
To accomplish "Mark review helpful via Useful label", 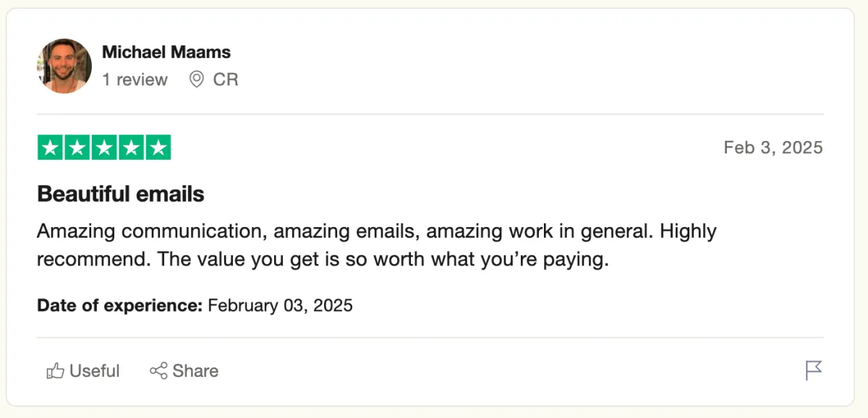I will coord(95,371).
